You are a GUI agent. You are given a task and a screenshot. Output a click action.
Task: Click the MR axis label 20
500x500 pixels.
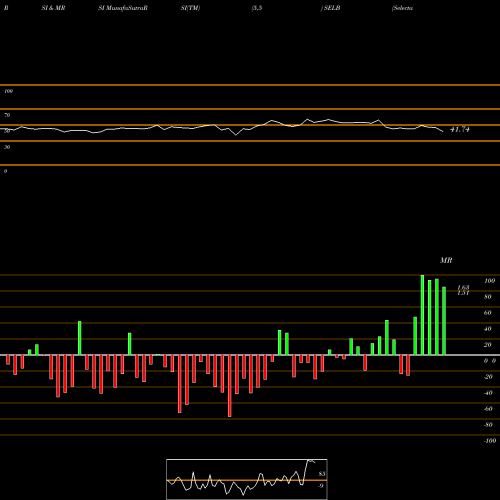pos(488,345)
